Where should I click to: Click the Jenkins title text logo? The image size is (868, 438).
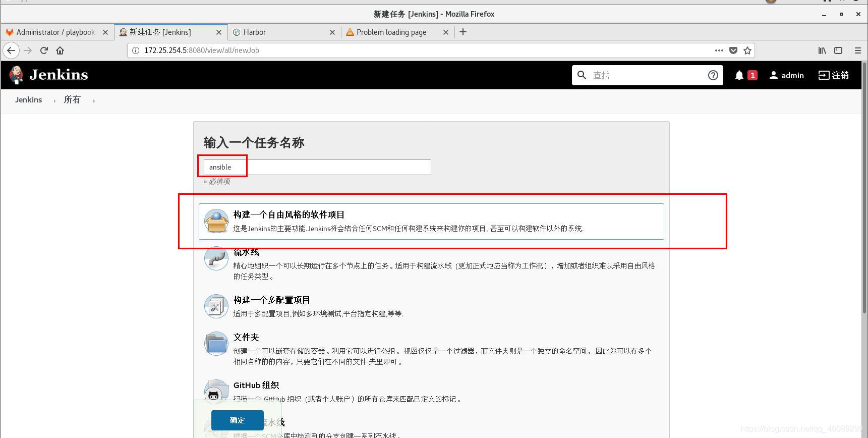(x=59, y=75)
